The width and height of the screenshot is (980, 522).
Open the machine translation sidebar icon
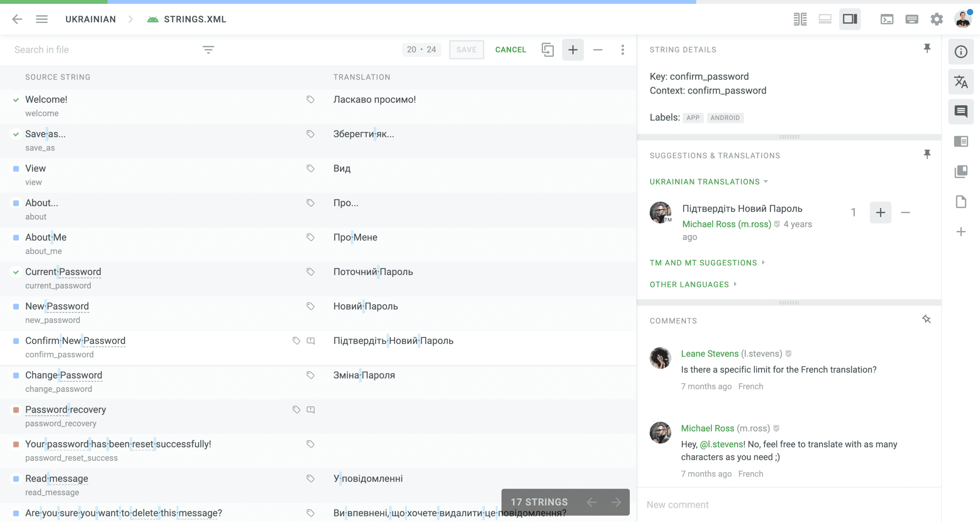961,82
